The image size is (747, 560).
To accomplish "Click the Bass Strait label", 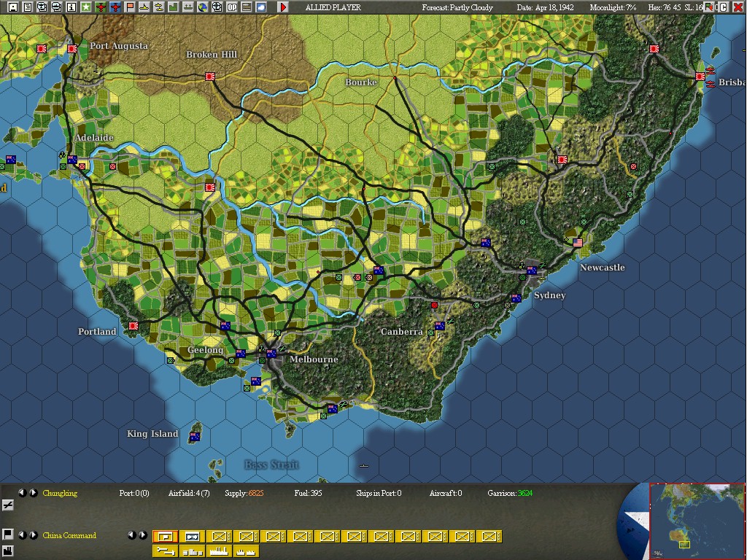I will coord(271,464).
